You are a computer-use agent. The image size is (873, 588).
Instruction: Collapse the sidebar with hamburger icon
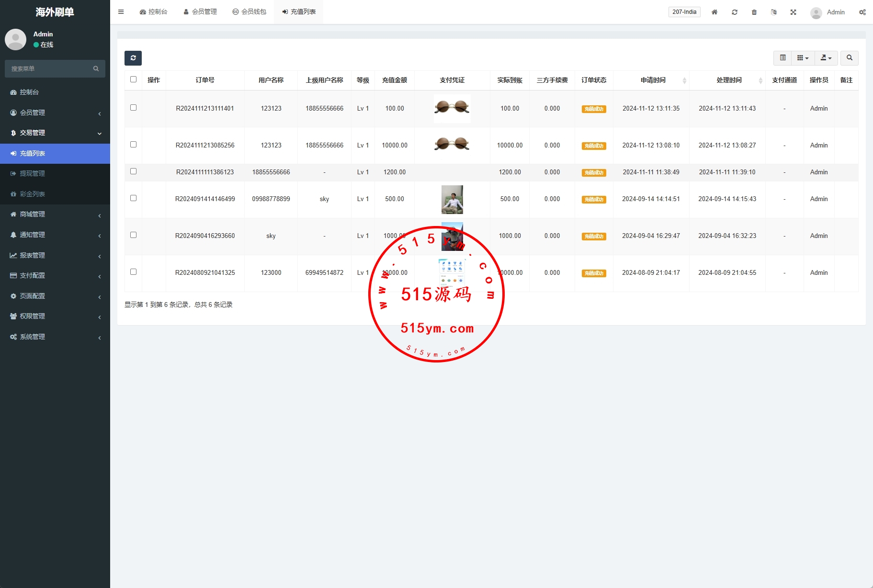tap(121, 12)
